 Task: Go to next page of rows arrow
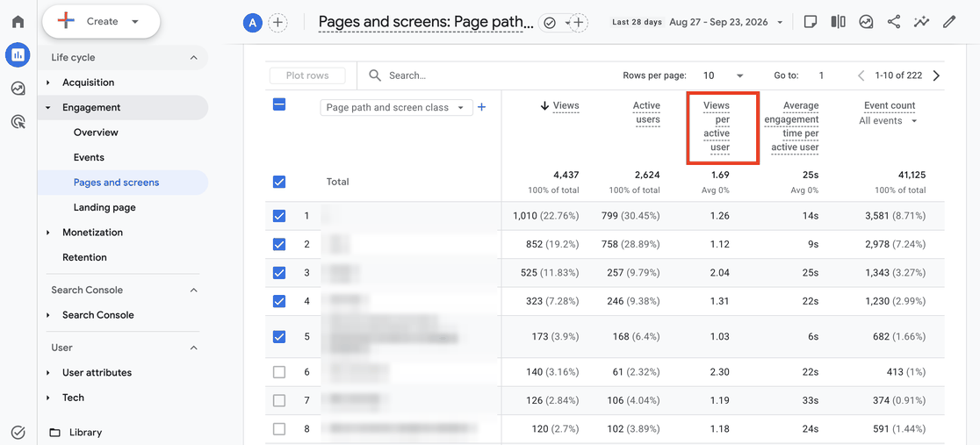click(x=935, y=75)
